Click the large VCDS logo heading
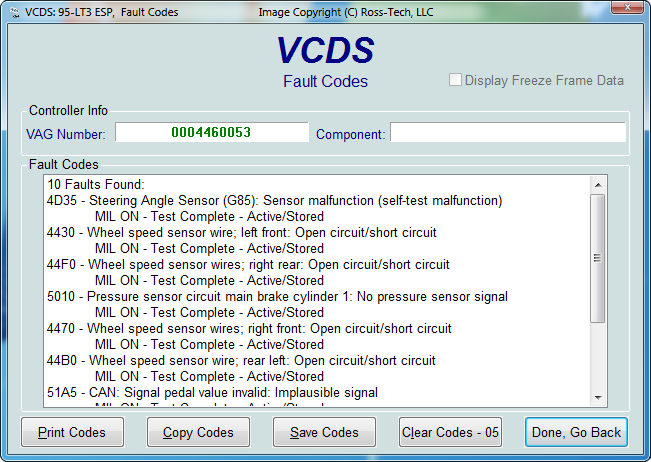Image resolution: width=651 pixels, height=462 pixels. (x=326, y=50)
